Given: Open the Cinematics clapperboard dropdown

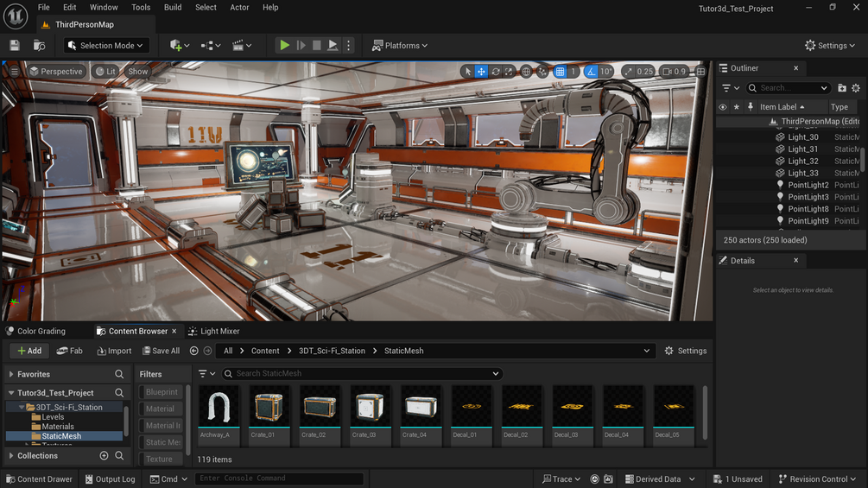Looking at the screenshot, I should [242, 46].
